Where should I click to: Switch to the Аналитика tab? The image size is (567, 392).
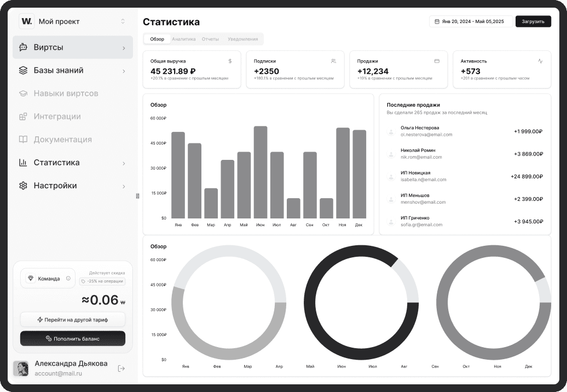click(183, 39)
